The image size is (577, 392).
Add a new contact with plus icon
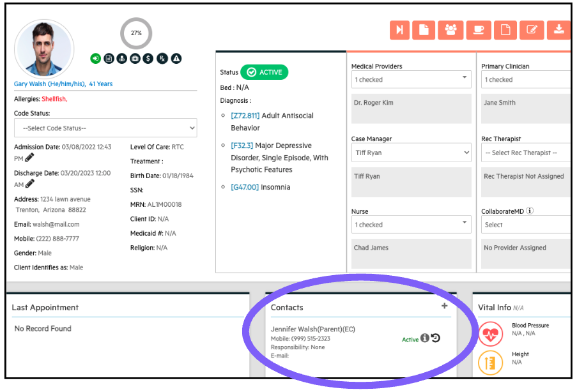[445, 306]
